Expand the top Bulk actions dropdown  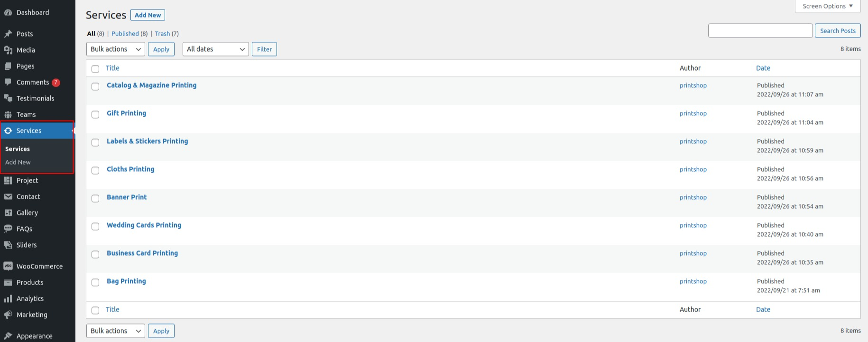pyautogui.click(x=116, y=49)
